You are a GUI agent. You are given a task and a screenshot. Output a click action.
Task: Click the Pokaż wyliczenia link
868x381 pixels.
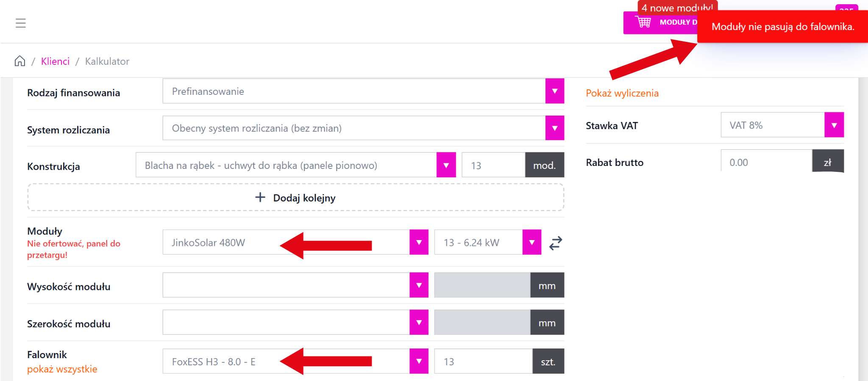(622, 93)
